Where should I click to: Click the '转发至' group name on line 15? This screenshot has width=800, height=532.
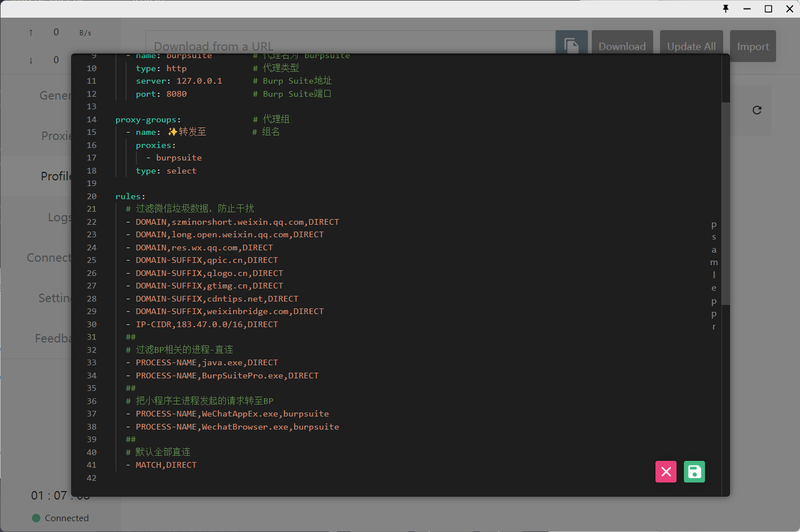192,132
